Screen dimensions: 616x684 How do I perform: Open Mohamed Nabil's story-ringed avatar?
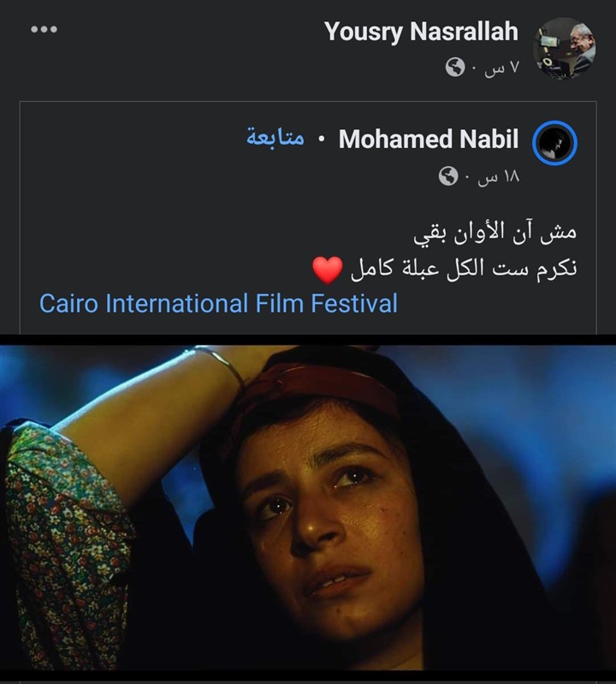tap(554, 143)
